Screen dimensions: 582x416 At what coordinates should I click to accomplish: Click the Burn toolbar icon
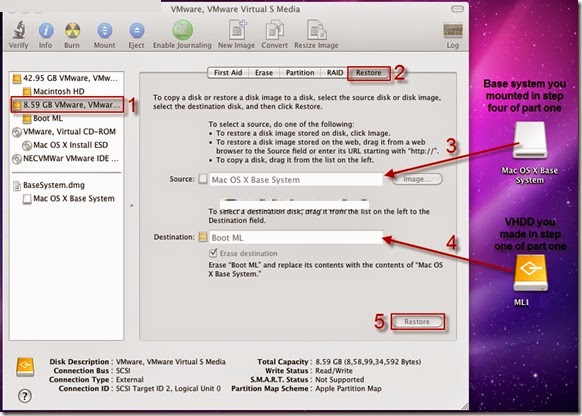[72, 30]
